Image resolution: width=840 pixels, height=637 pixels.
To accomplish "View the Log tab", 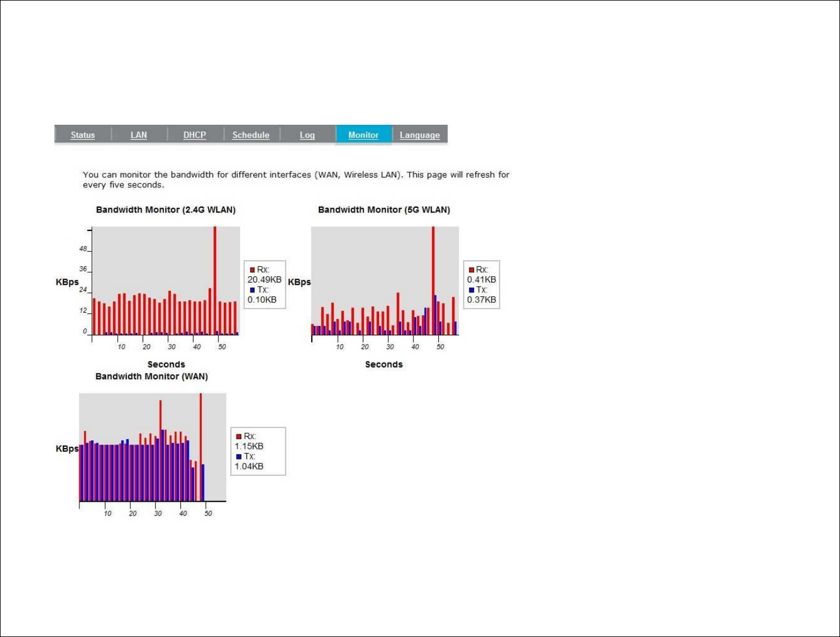I will coord(307,135).
